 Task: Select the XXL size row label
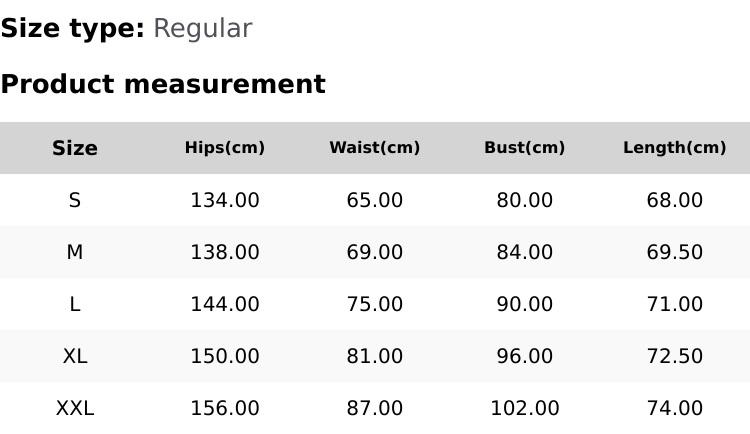pyautogui.click(x=75, y=408)
